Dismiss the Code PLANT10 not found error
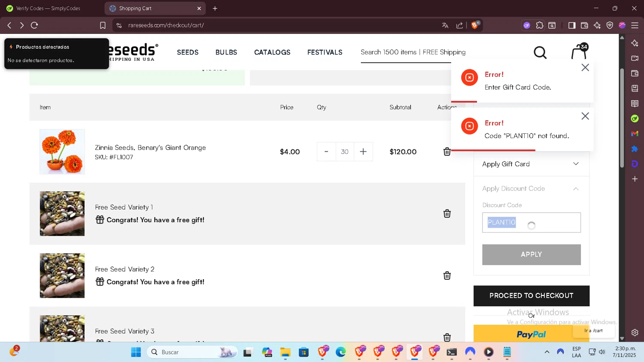The image size is (644, 362). [x=585, y=116]
